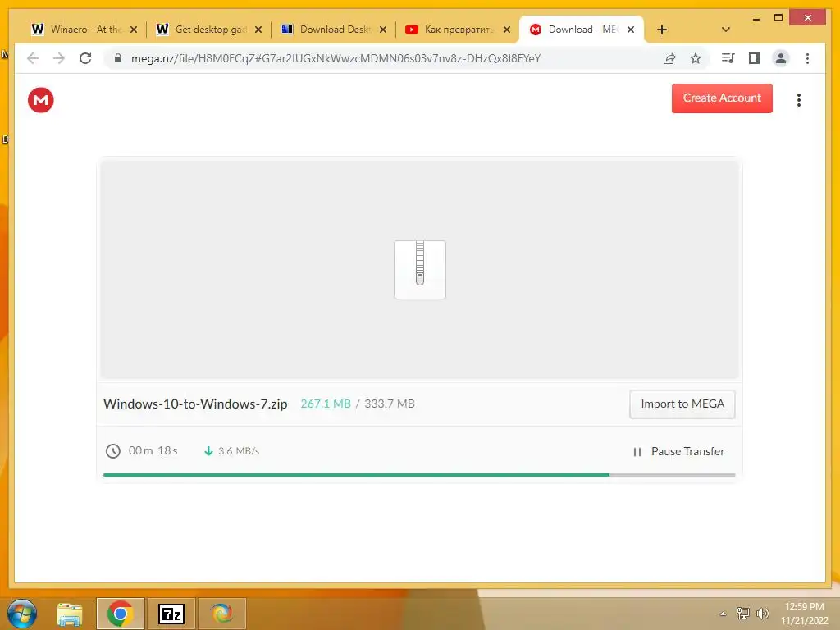Open the media control icon
The image size is (840, 630).
click(x=728, y=58)
